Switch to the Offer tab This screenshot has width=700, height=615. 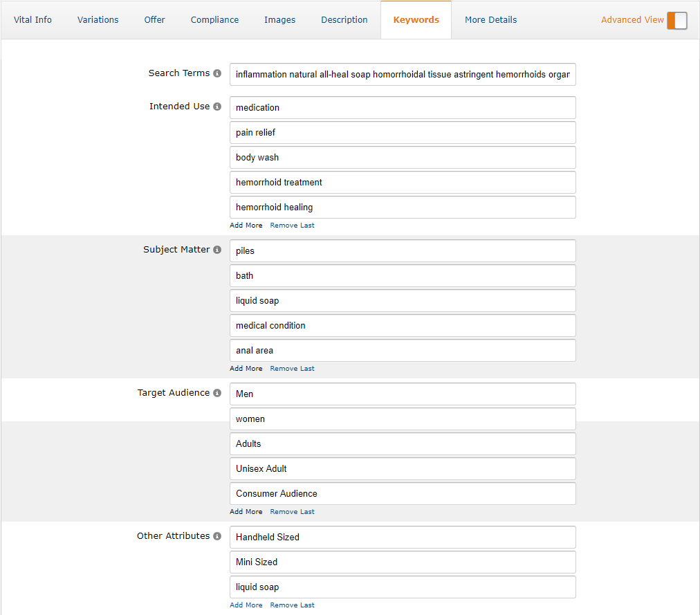click(154, 19)
